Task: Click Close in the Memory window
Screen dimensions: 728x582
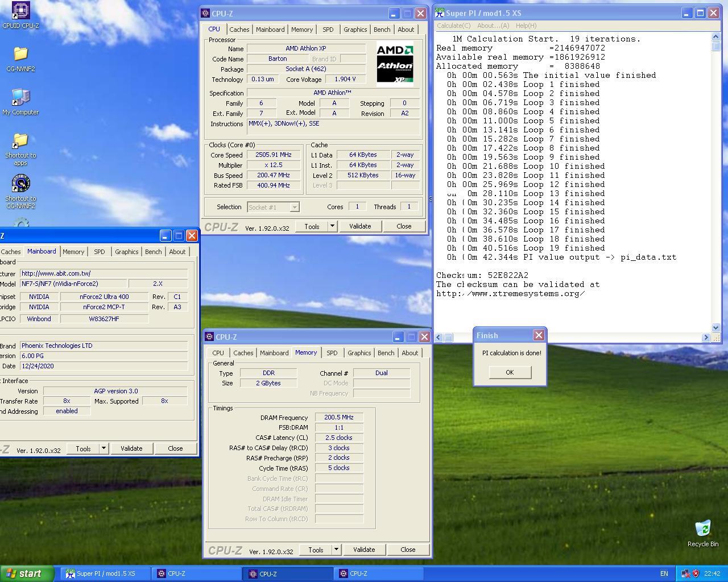Action: tap(408, 550)
